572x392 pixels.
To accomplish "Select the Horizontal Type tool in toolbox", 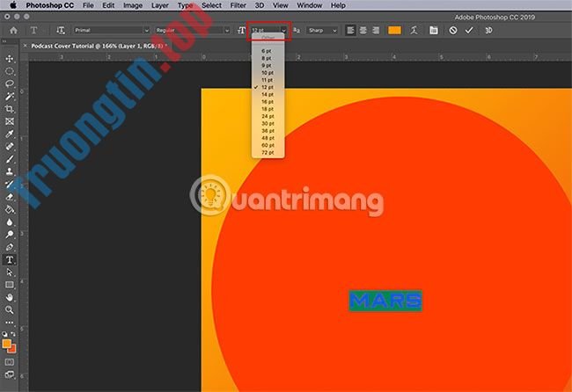I will point(10,260).
